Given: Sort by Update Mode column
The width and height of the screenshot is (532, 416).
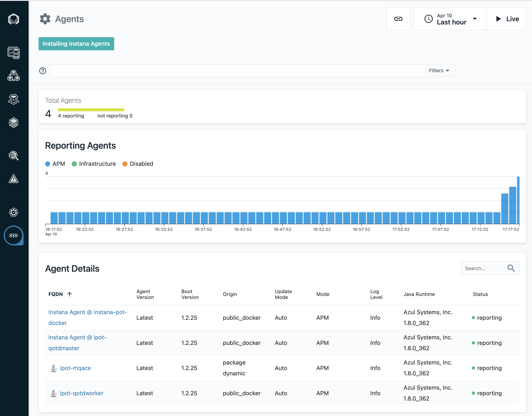Looking at the screenshot, I should coord(283,294).
